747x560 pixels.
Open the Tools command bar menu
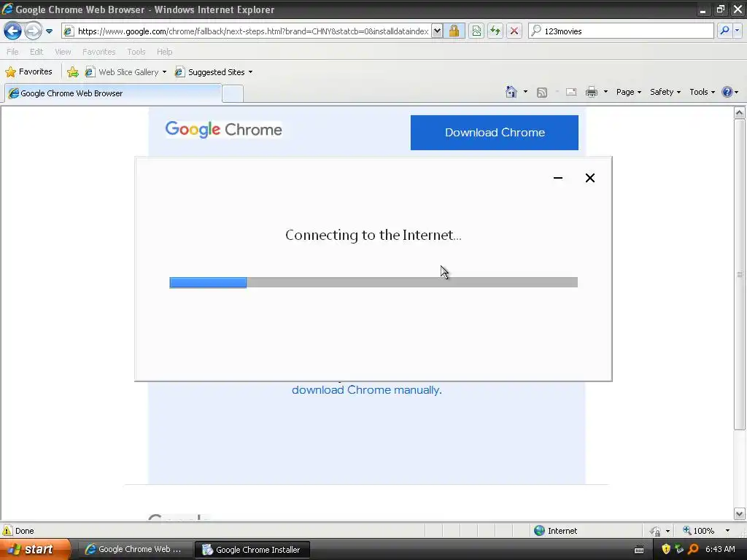[703, 92]
